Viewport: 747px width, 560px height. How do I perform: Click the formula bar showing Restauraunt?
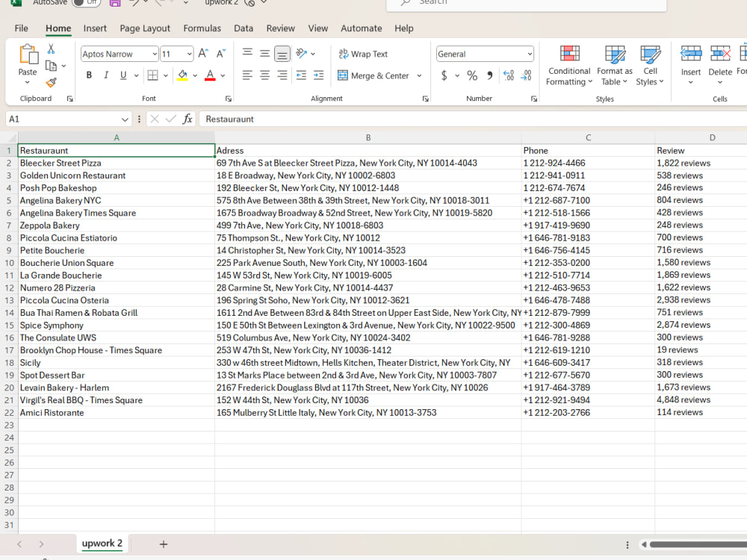click(473, 119)
